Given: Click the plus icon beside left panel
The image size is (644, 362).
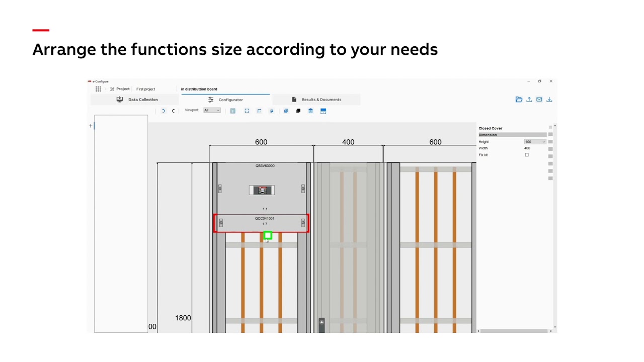Looking at the screenshot, I should 91,126.
